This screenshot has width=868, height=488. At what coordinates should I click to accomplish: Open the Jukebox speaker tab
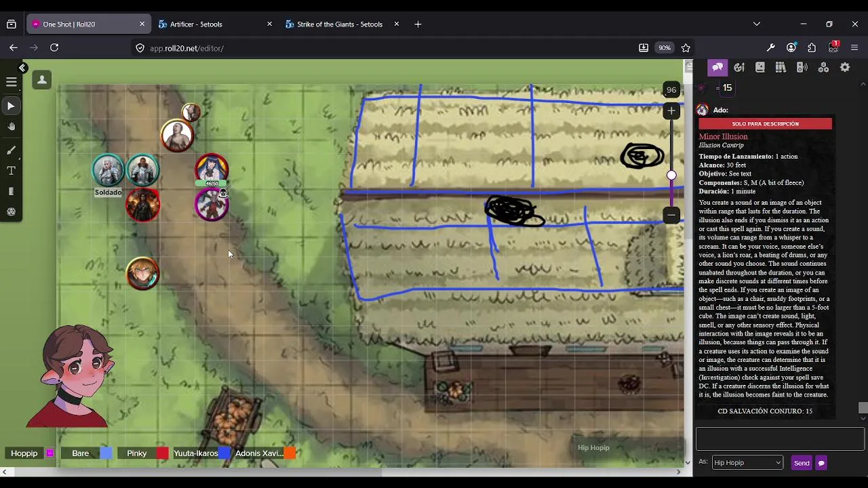tap(802, 67)
